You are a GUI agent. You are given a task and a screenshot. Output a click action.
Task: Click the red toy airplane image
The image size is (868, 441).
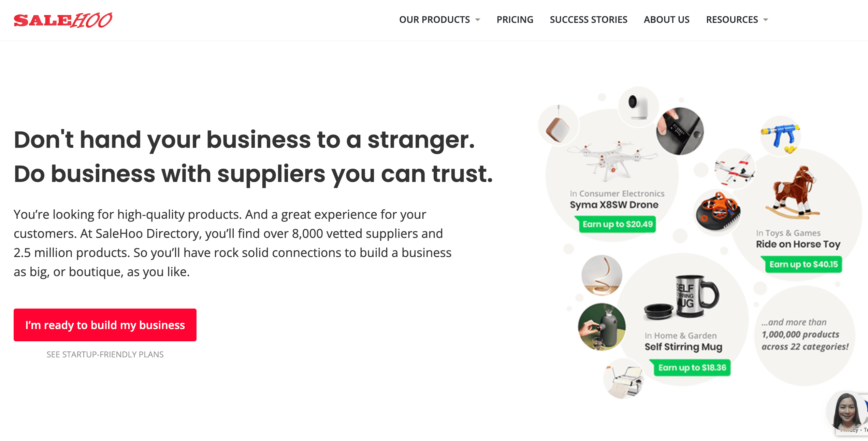(735, 170)
